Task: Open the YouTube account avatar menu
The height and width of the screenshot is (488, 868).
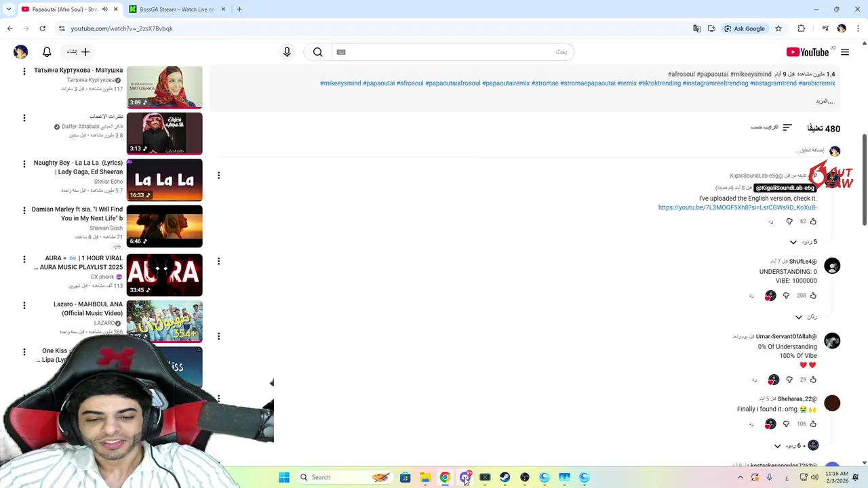Action: coord(21,52)
